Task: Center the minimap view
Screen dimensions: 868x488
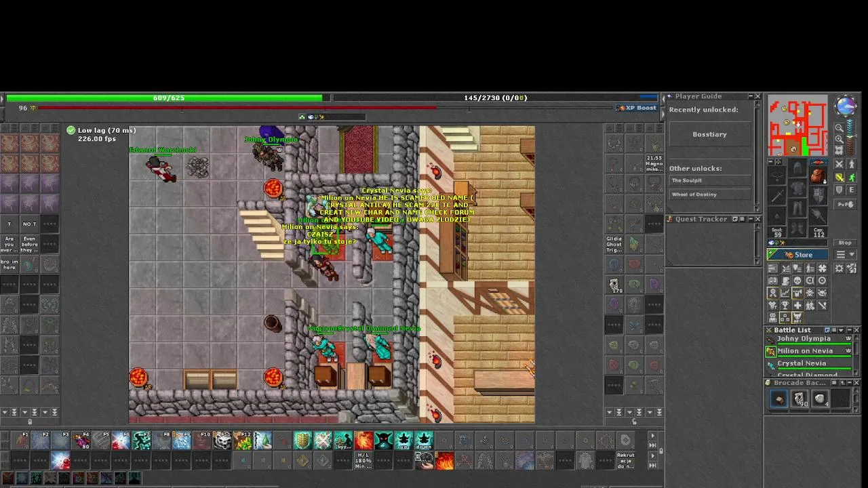Action: (x=840, y=150)
